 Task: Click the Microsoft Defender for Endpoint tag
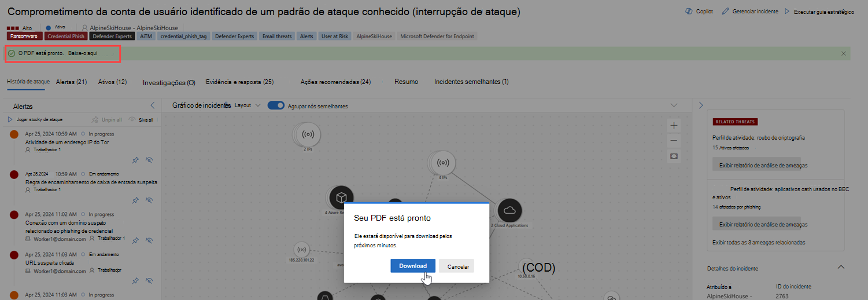click(x=437, y=36)
